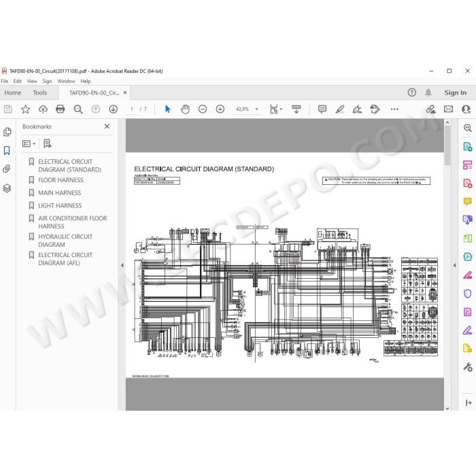The image size is (476, 476).
Task: Open the wrench tool in right pane
Action: click(x=468, y=367)
